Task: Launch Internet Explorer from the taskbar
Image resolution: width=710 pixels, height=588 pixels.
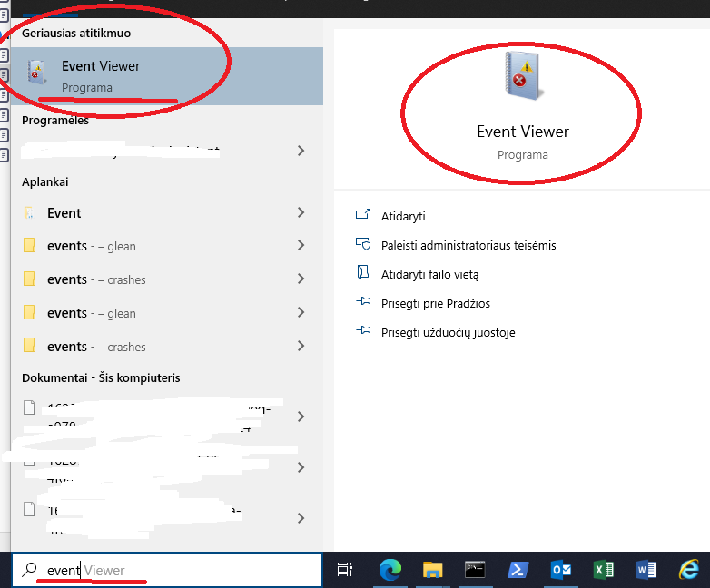Action: (x=689, y=570)
